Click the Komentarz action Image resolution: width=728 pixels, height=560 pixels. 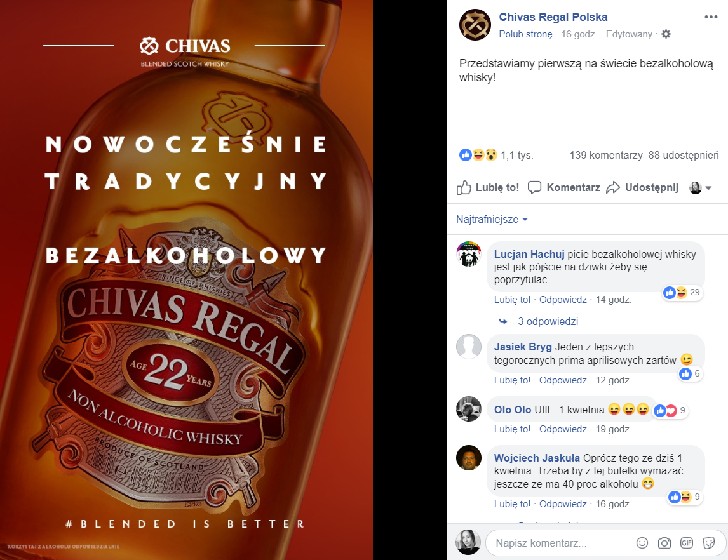[564, 187]
